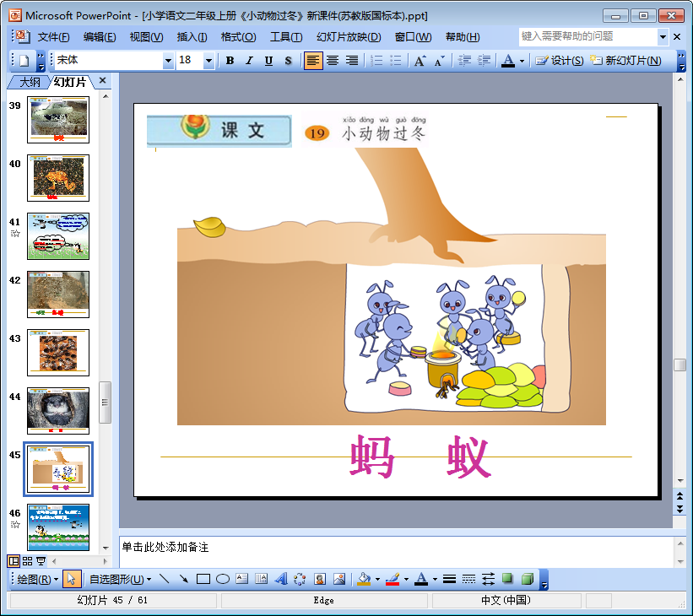Screen dimensions: 693x616
Task: Decrease font size with small A icon
Action: 439,61
